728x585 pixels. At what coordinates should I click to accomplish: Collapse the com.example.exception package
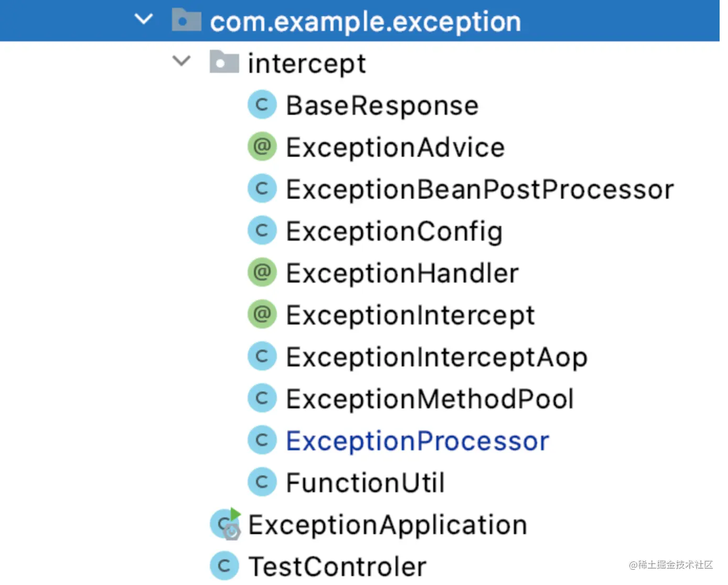pos(143,20)
